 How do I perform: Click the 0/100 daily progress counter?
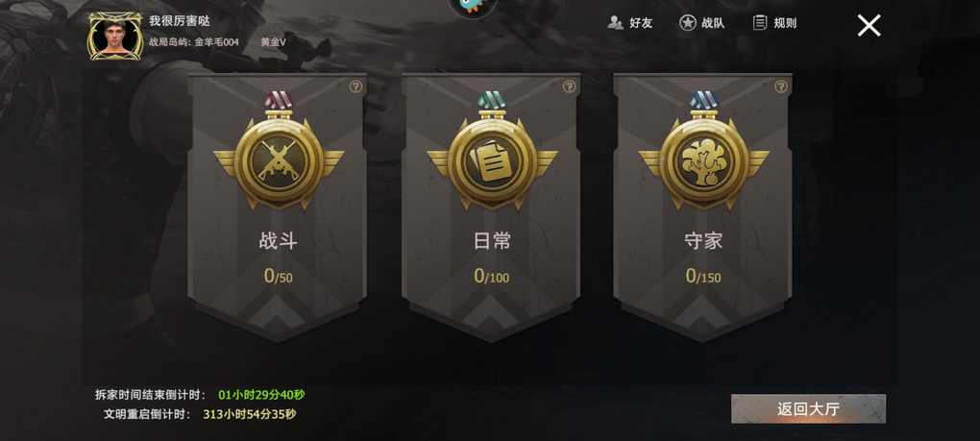coord(492,276)
